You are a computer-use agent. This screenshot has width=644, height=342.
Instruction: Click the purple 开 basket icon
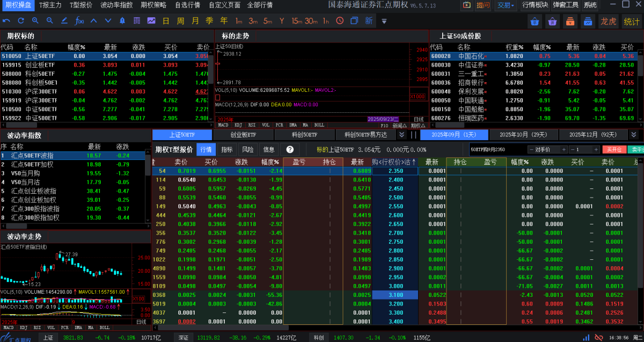point(552,21)
